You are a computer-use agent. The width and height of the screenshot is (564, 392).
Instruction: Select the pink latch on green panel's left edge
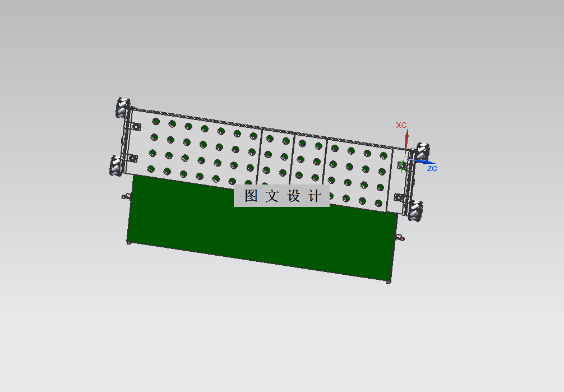(126, 196)
